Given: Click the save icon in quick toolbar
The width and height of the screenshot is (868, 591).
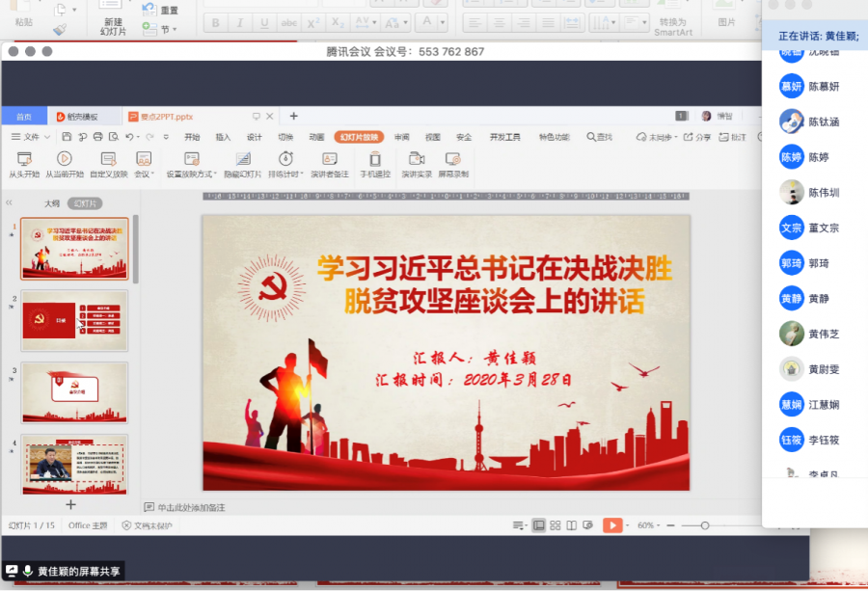Looking at the screenshot, I should 67,137.
